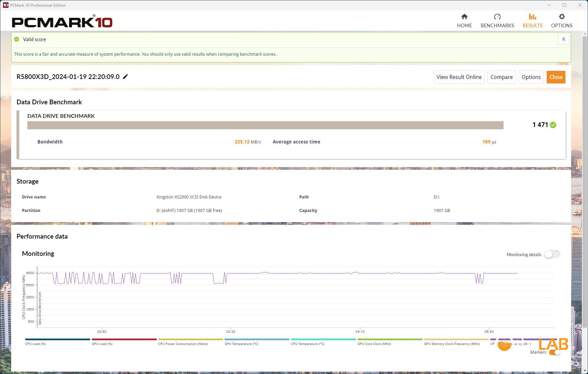Viewport: 588px width, 374px height.
Task: Click the 05:50 time label on chart axis
Action: 489,331
